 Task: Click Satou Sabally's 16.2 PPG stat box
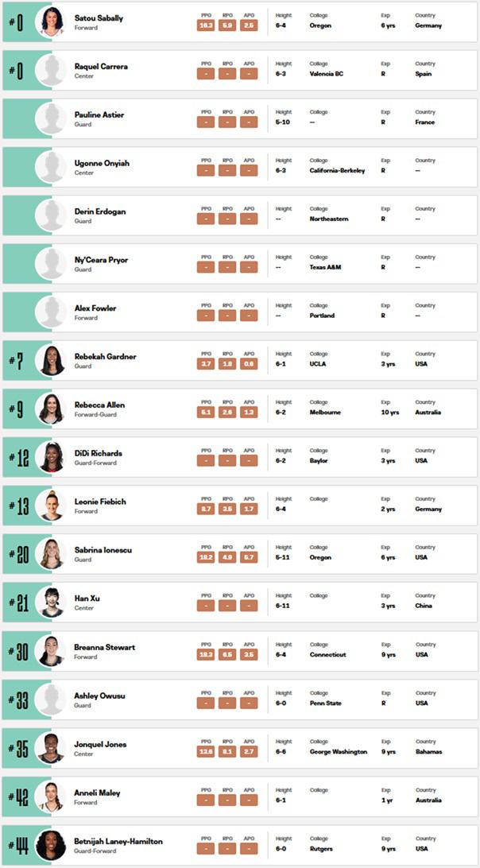[x=205, y=25]
